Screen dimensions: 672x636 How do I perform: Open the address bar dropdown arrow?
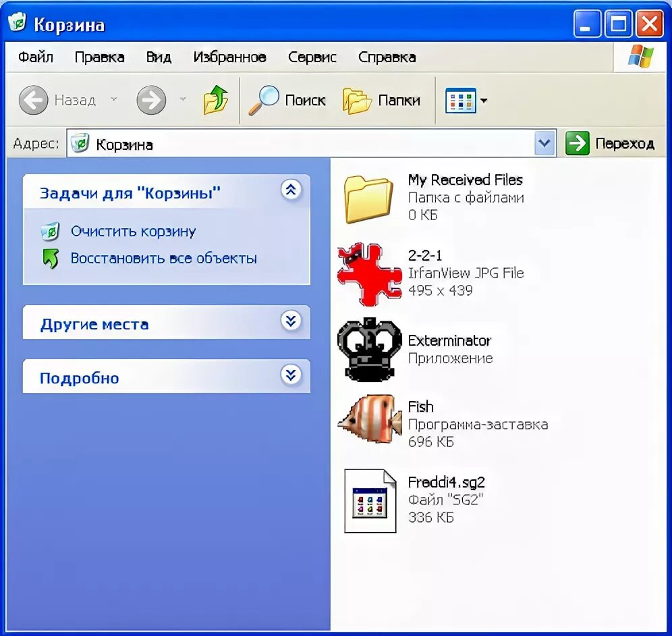(x=544, y=143)
